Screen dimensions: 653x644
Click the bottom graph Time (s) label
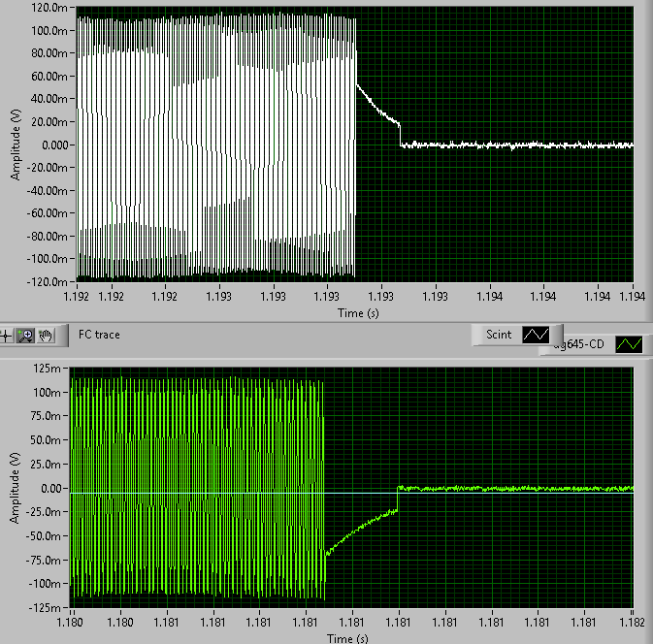click(x=347, y=638)
